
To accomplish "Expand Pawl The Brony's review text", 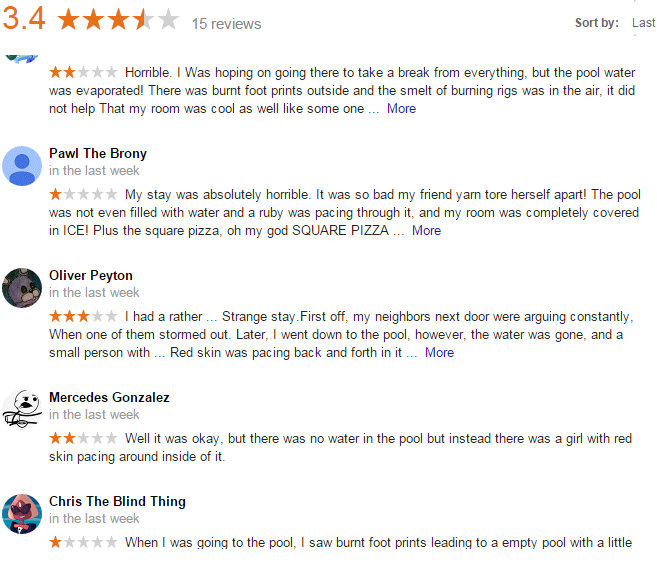I will [x=426, y=231].
